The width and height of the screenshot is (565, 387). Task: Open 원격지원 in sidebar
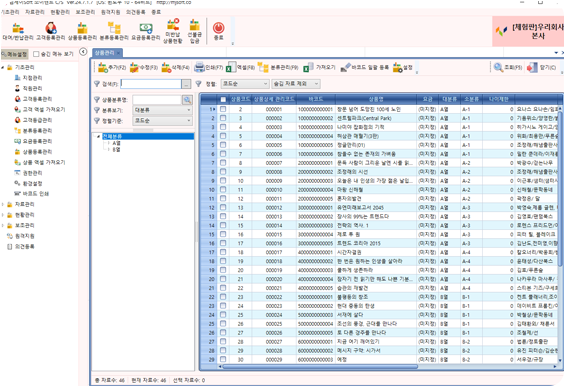(21, 236)
